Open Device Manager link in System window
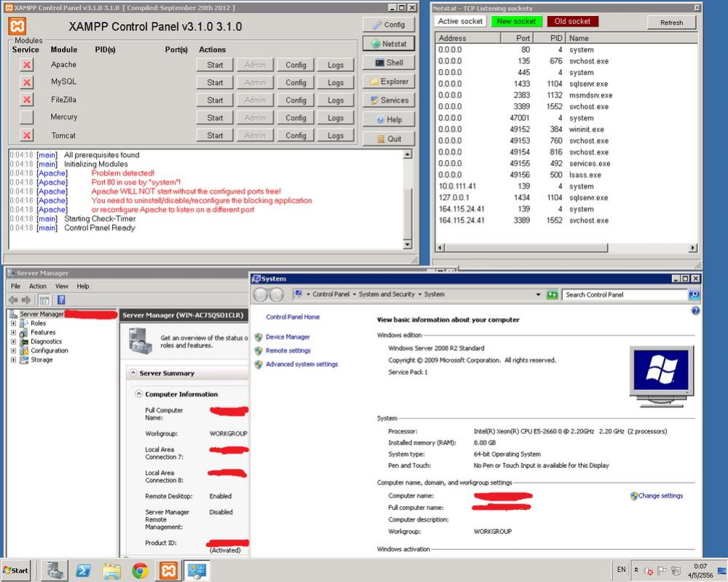Image resolution: width=728 pixels, height=582 pixels. click(x=288, y=337)
